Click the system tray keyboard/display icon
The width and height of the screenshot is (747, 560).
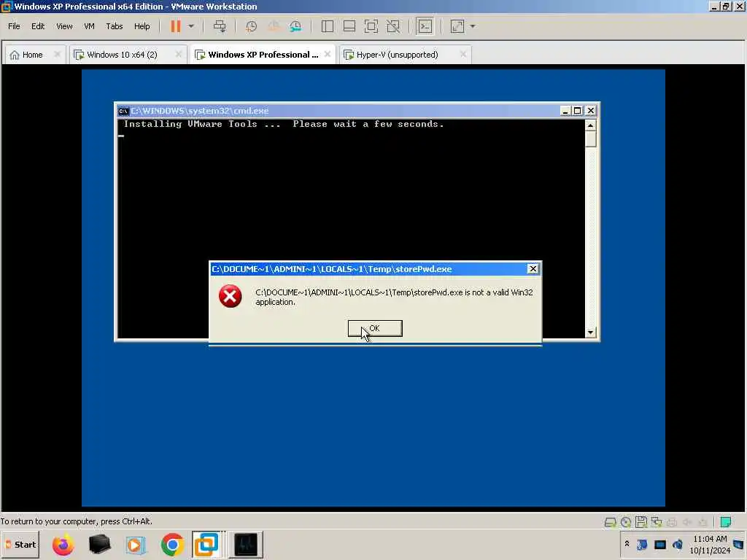pos(660,545)
